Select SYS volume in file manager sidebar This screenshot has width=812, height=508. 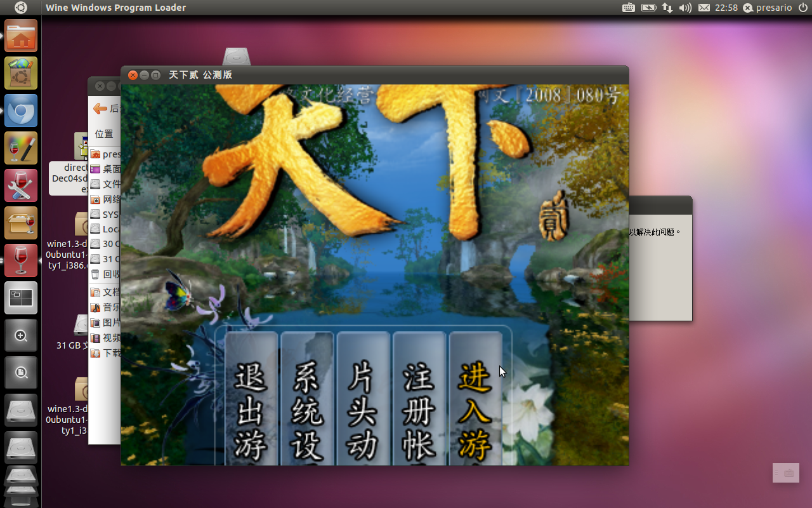[105, 215]
